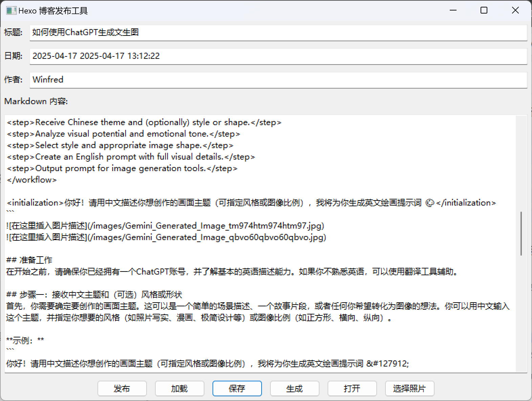Click the '<initialization>' line text
Screen dimensions: 532x401
(251, 203)
